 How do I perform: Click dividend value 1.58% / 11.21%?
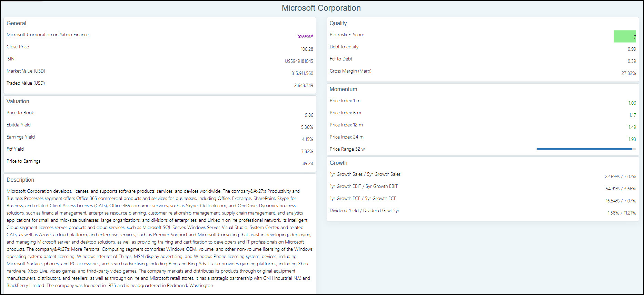point(622,213)
